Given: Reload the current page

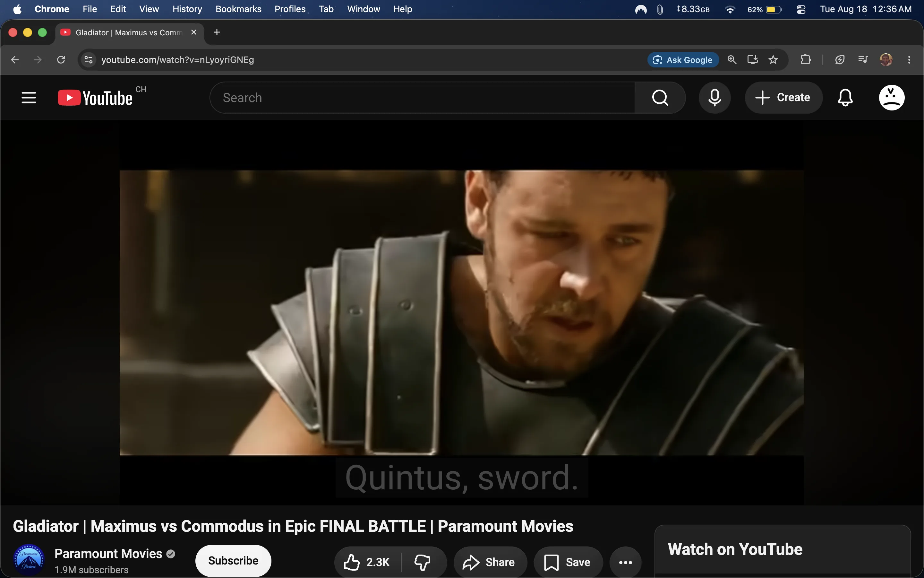Looking at the screenshot, I should pyautogui.click(x=61, y=60).
